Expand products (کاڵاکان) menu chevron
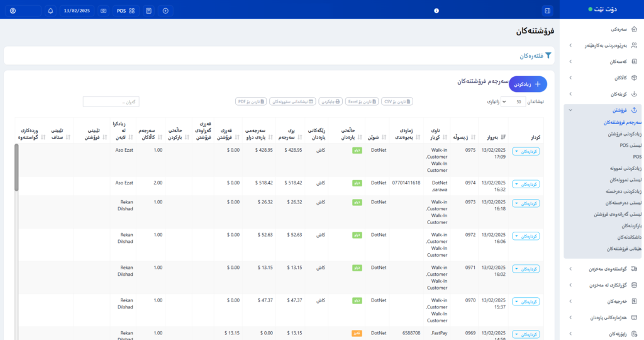Image resolution: width=644 pixels, height=340 pixels. click(570, 77)
